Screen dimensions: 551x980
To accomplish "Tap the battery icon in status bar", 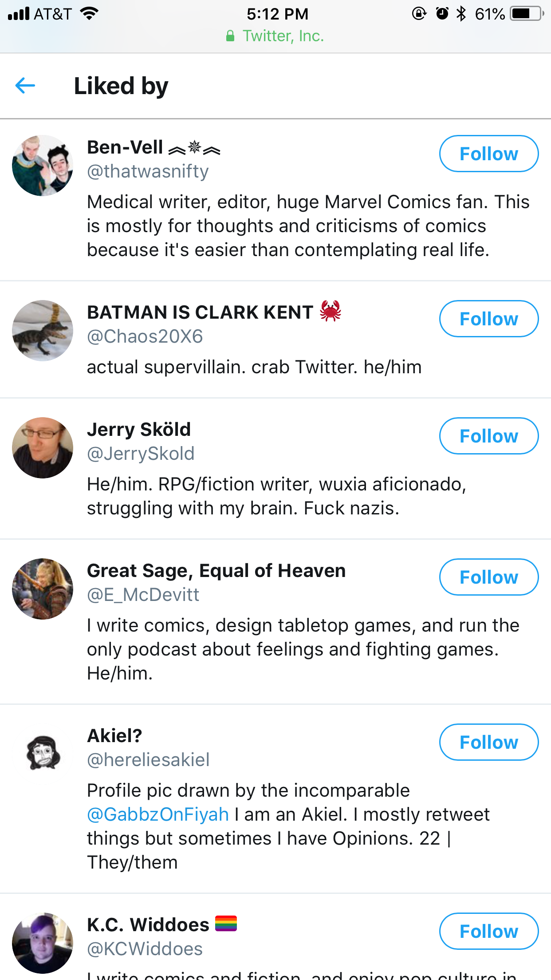I will click(527, 14).
